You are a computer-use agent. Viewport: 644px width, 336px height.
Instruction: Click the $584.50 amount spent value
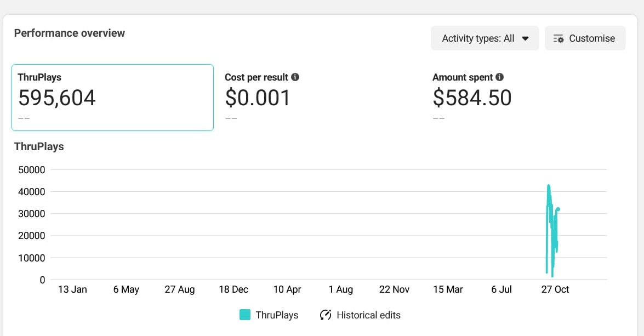coord(472,98)
